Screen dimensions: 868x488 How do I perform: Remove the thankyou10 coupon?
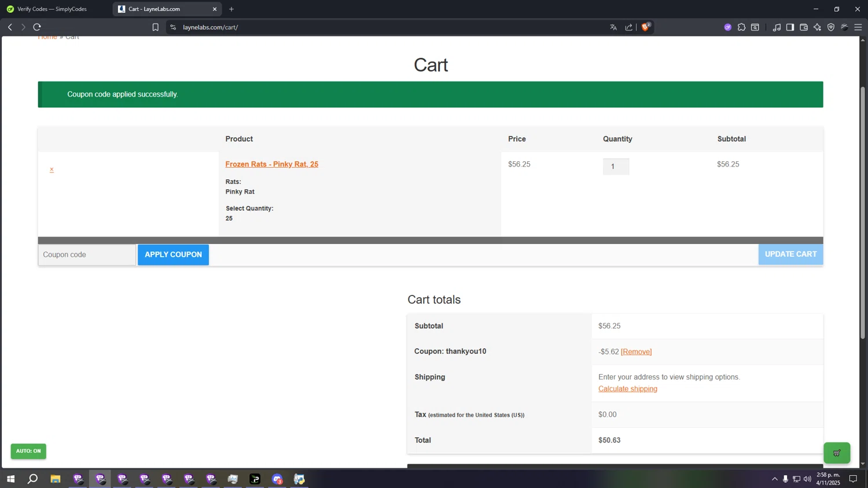pos(636,352)
